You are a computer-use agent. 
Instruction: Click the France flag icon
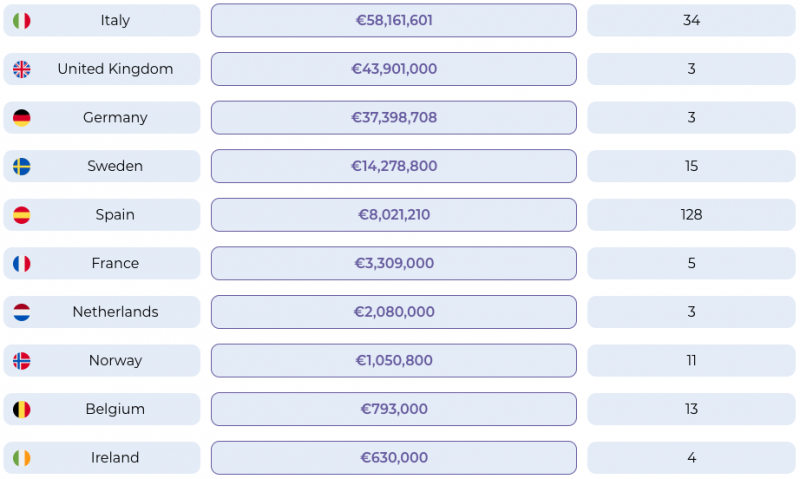(x=22, y=264)
